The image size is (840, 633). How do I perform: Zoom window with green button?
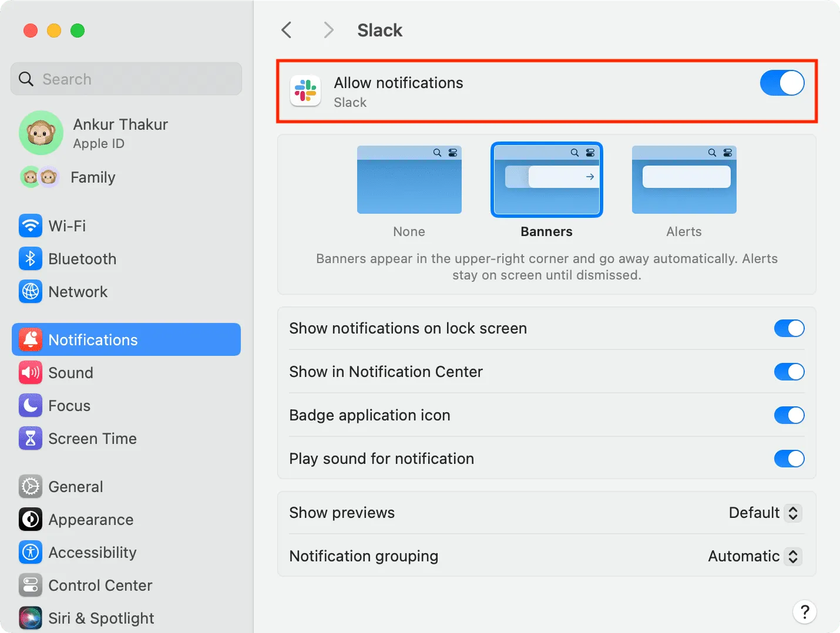[78, 31]
